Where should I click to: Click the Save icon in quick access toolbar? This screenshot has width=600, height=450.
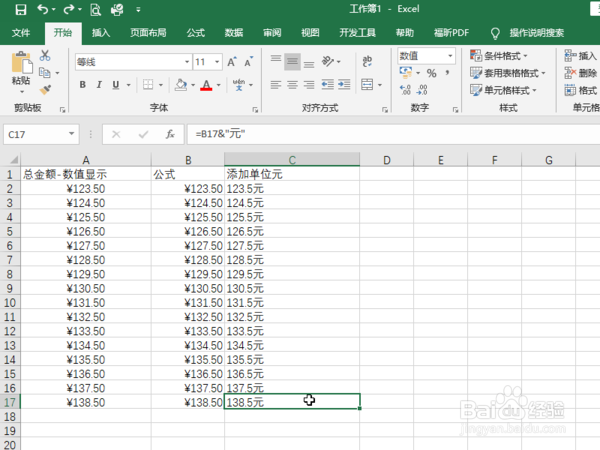tap(21, 9)
